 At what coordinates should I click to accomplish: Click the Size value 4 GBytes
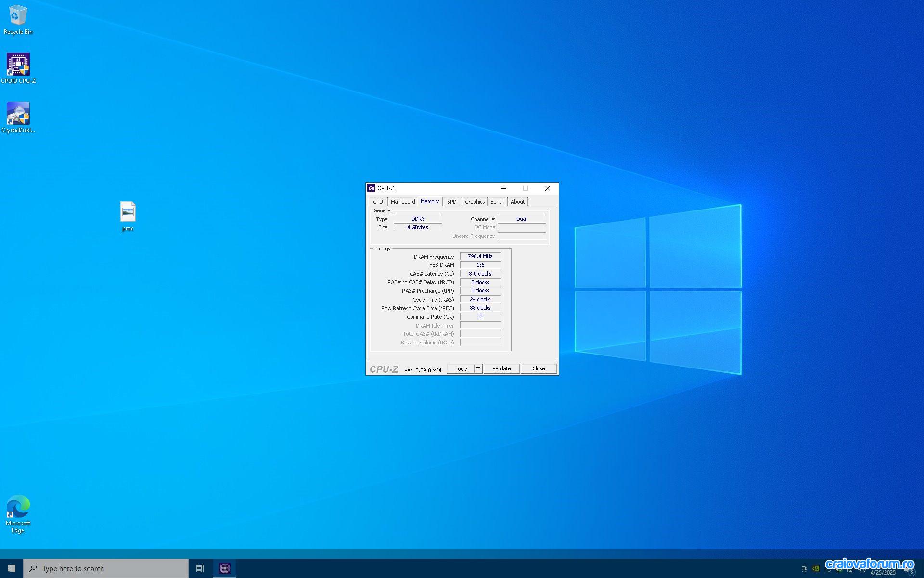coord(418,227)
